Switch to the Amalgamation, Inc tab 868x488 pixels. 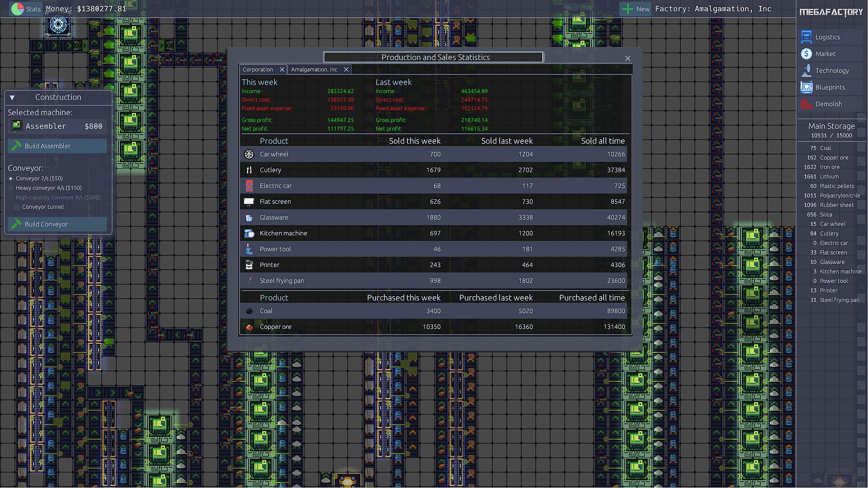(x=314, y=70)
